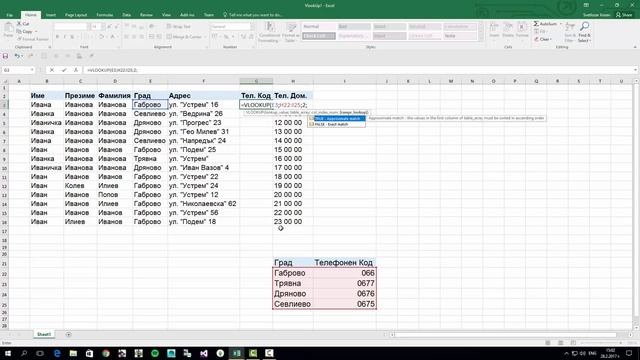Screen dimensions: 640x360
Task: Click Insert cells icon in Cells group
Action: click(x=494, y=28)
